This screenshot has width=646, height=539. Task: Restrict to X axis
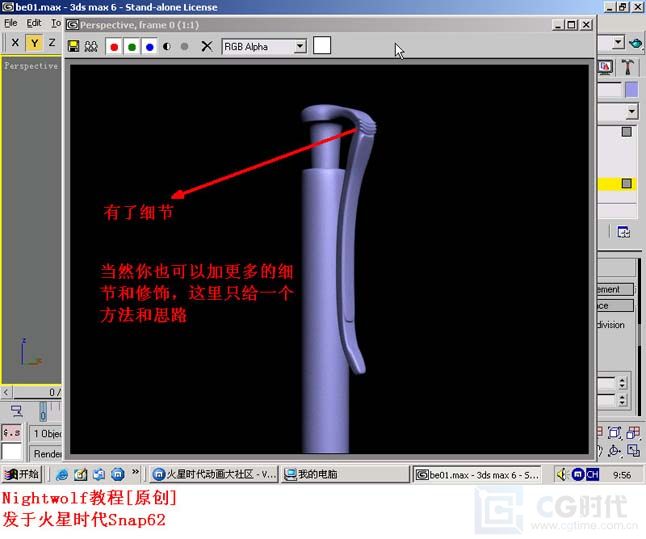point(15,42)
